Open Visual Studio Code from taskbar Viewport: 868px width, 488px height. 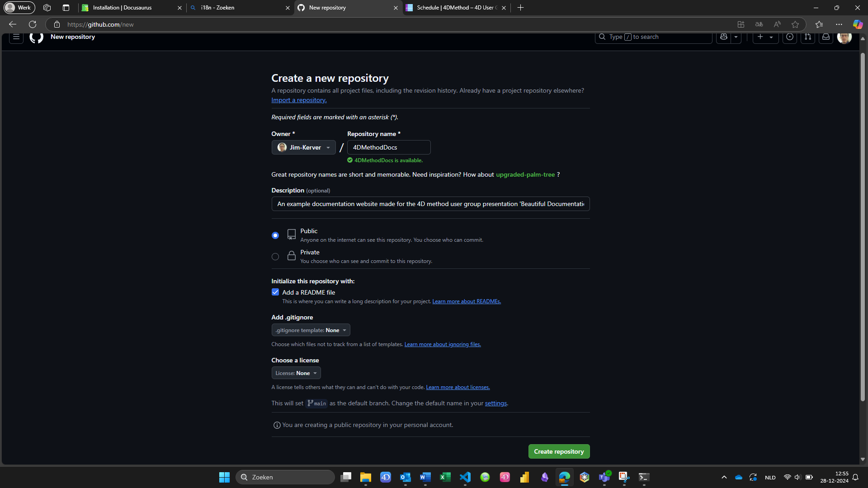point(465,477)
